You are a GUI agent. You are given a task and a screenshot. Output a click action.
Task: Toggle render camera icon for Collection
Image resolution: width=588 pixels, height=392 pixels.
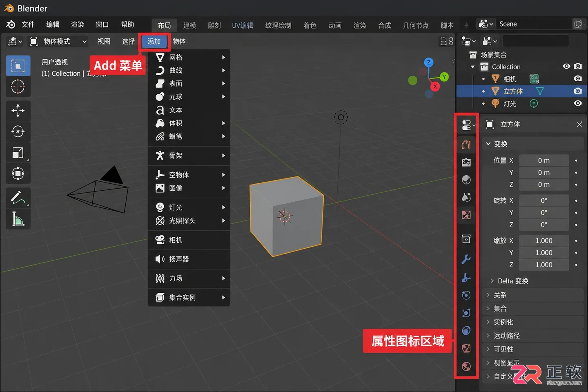click(578, 66)
